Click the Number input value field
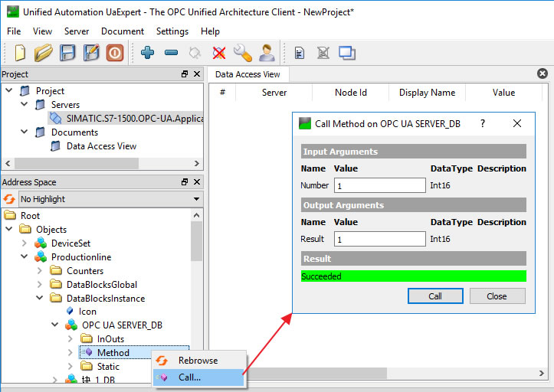Viewport: 554px width, 392px height. coord(380,185)
